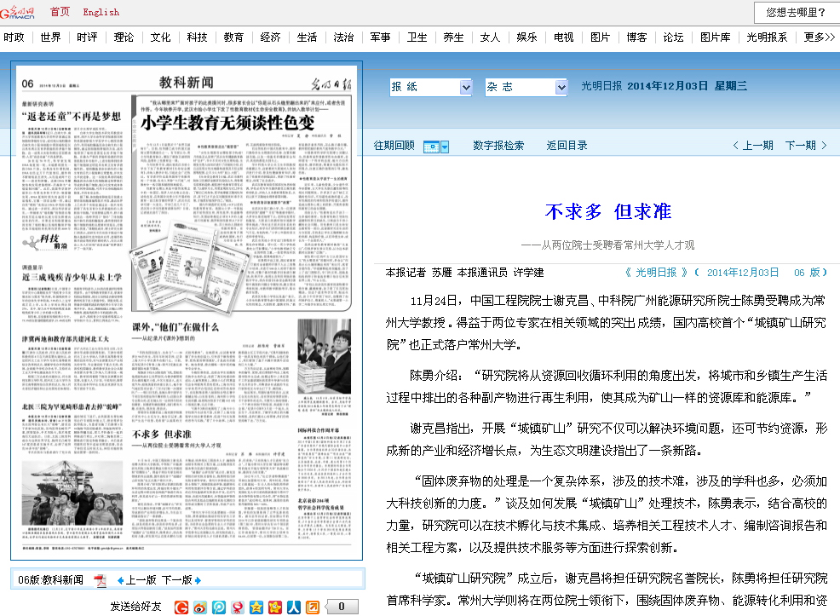Click 返回目录 to return to contents
Viewport: 840px width, 616px height.
(567, 146)
